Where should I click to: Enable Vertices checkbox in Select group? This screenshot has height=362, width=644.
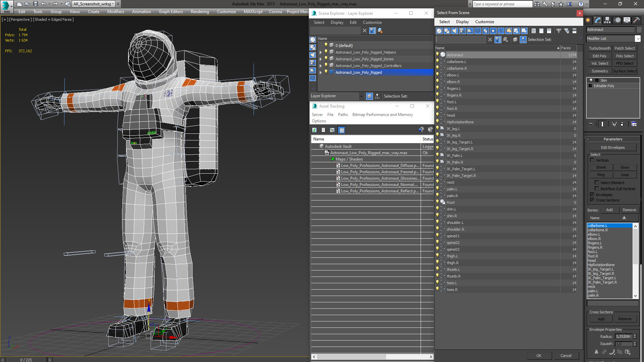tap(592, 160)
